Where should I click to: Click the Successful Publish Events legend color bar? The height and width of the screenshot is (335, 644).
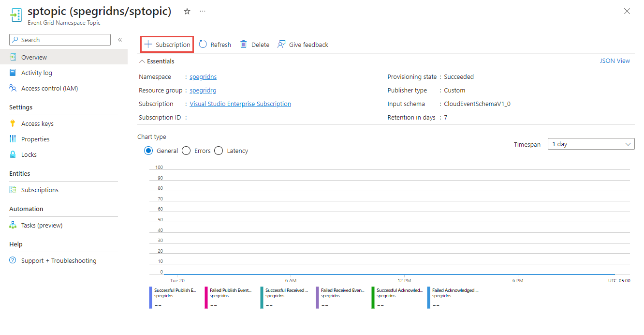coord(150,297)
